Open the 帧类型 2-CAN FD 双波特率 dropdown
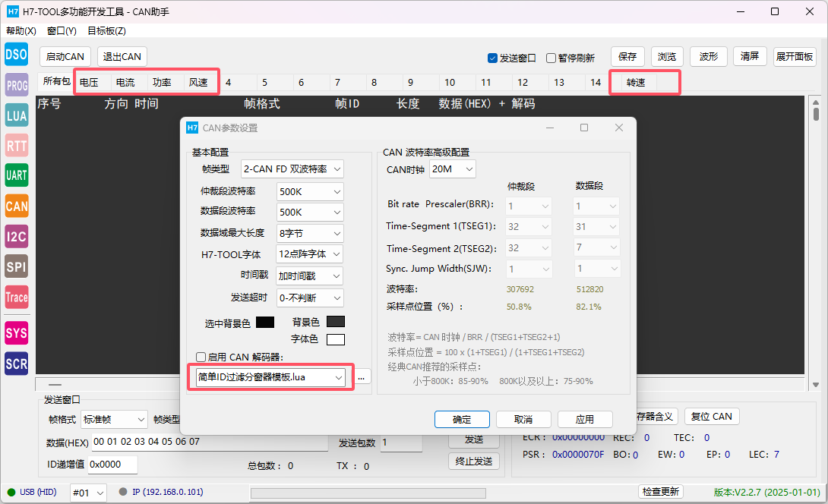Screen dimensions: 828x504 coord(292,169)
